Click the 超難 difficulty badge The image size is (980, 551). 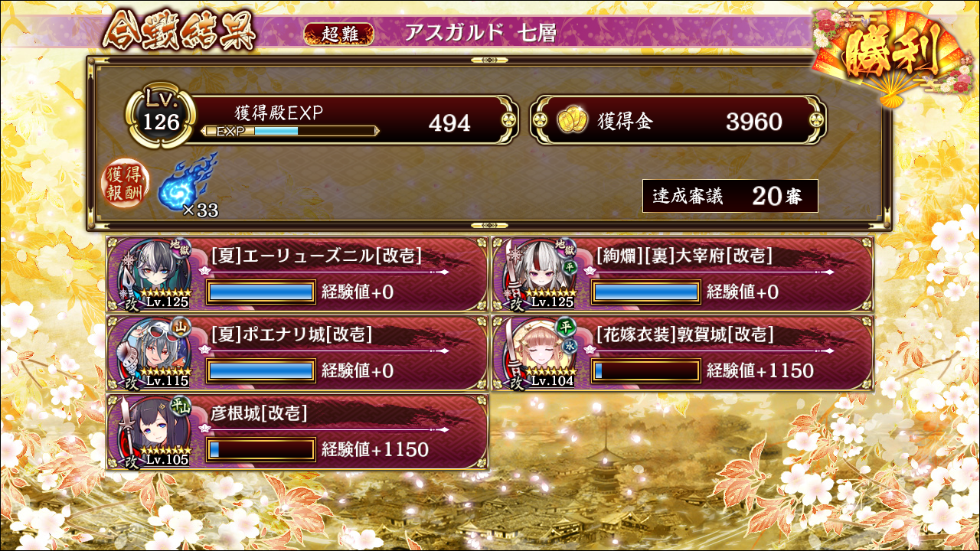[339, 34]
